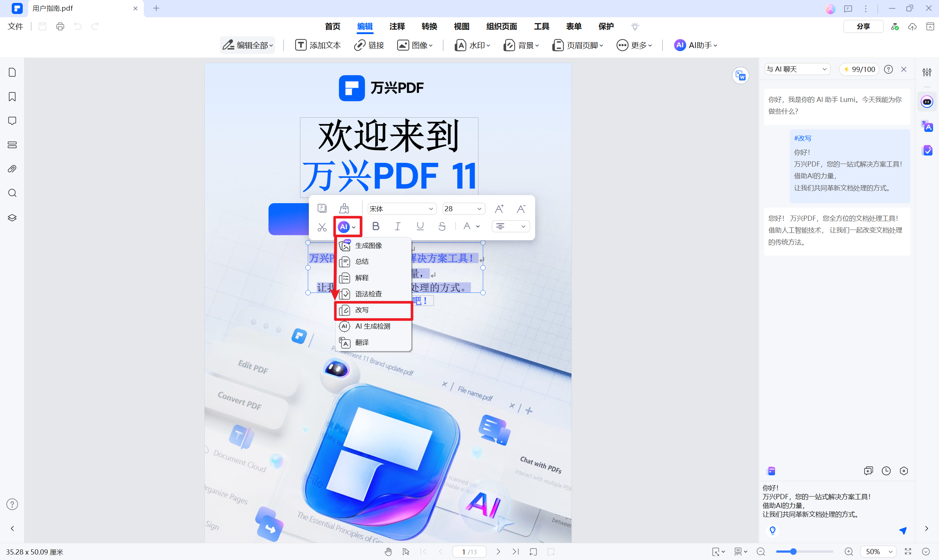Click the AI chat message input text
Image resolution: width=939 pixels, height=560 pixels.
tap(817, 501)
